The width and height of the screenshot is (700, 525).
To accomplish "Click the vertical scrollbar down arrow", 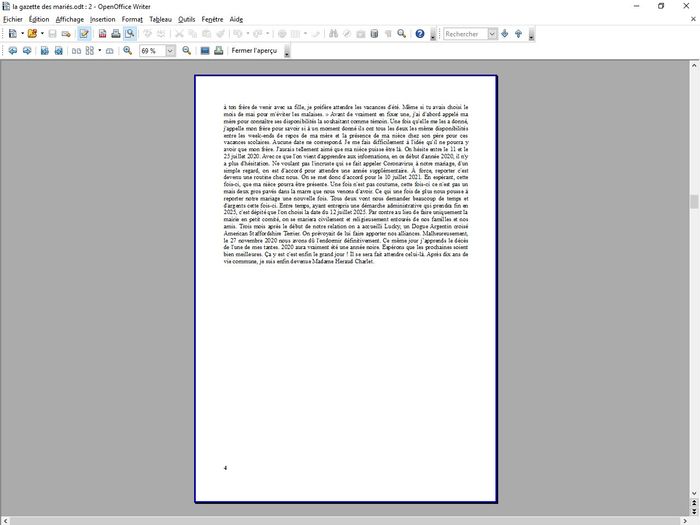I will pyautogui.click(x=694, y=493).
